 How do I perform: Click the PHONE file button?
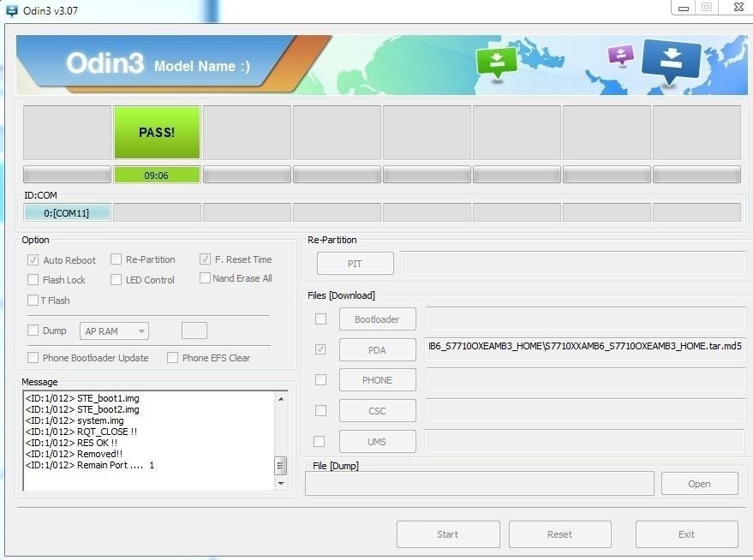[377, 380]
